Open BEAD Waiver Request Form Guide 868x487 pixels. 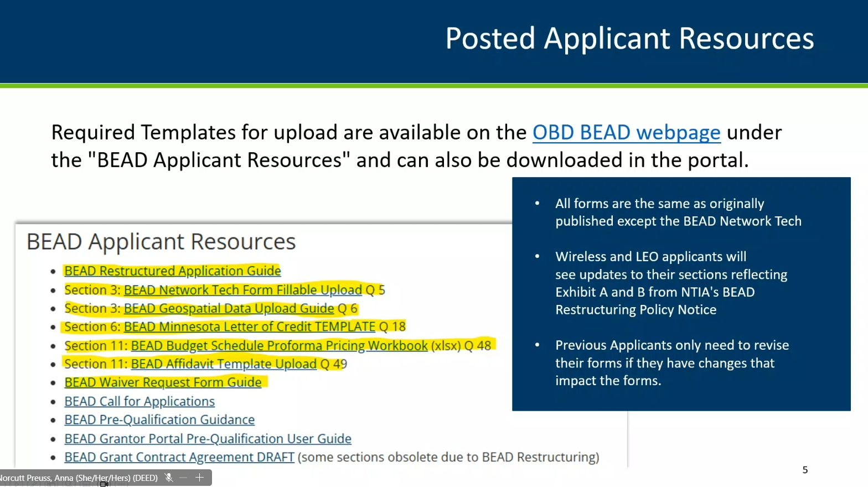[163, 382]
